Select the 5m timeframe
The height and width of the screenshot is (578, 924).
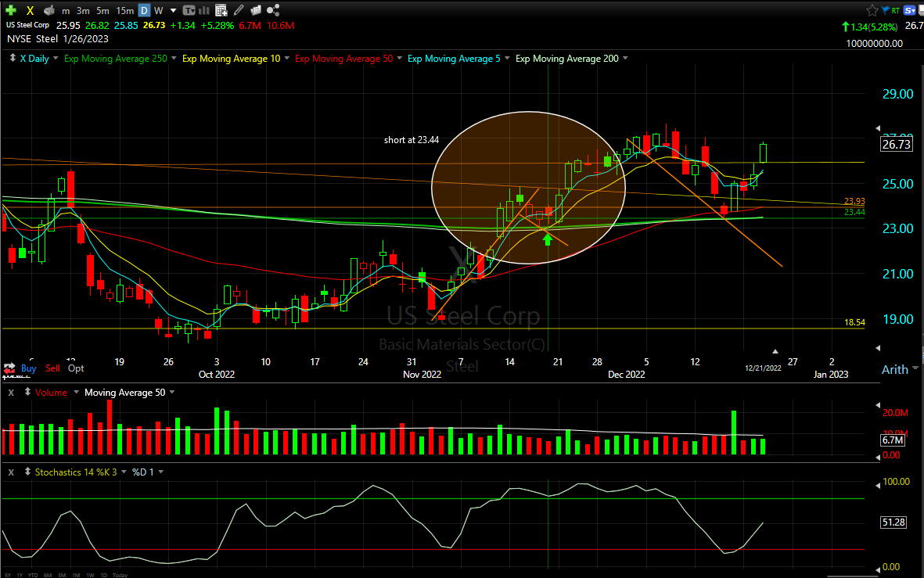click(x=102, y=11)
